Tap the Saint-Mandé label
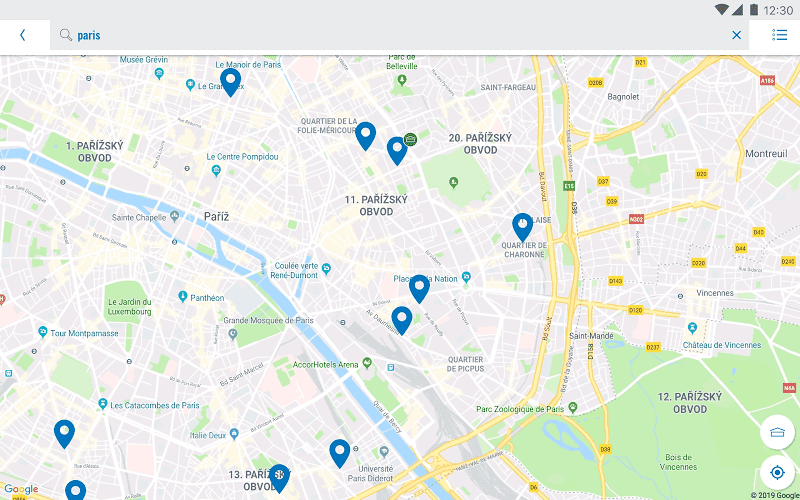800x500 pixels. click(x=591, y=336)
